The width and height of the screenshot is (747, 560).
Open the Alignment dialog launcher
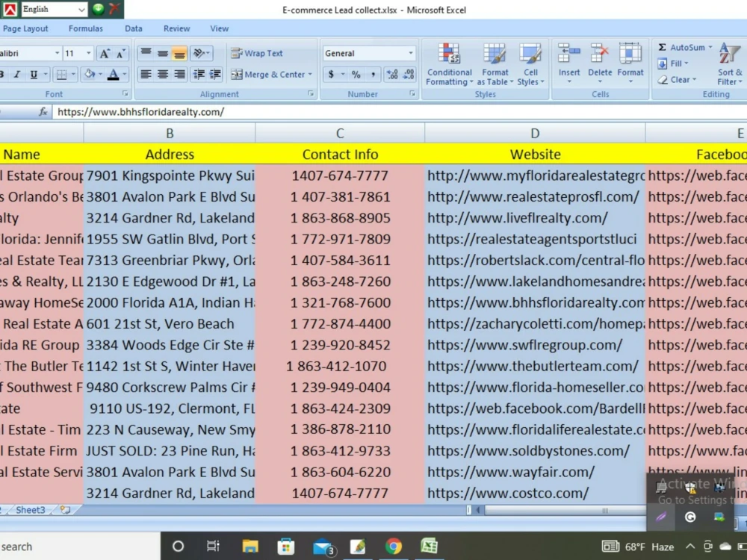pos(311,94)
